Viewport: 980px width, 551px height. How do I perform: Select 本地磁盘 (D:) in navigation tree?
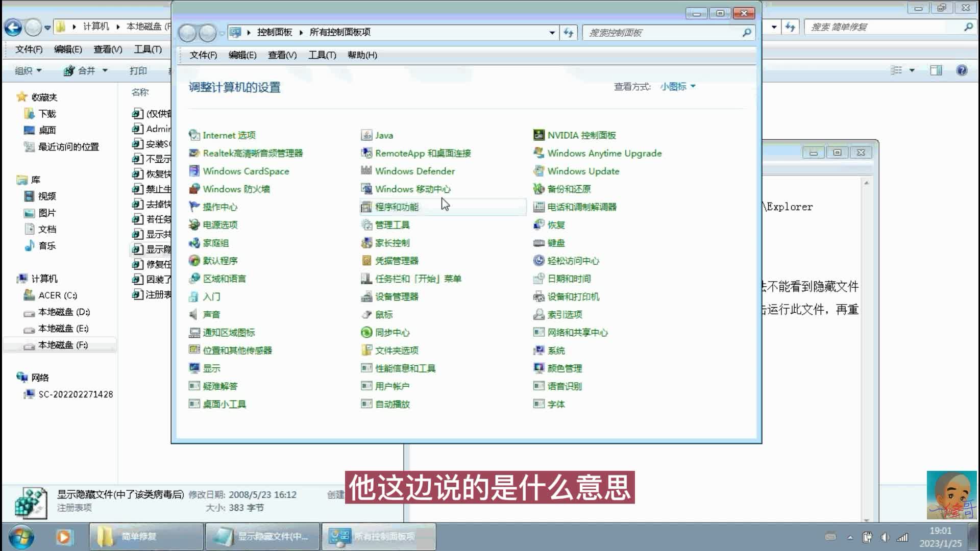(64, 312)
